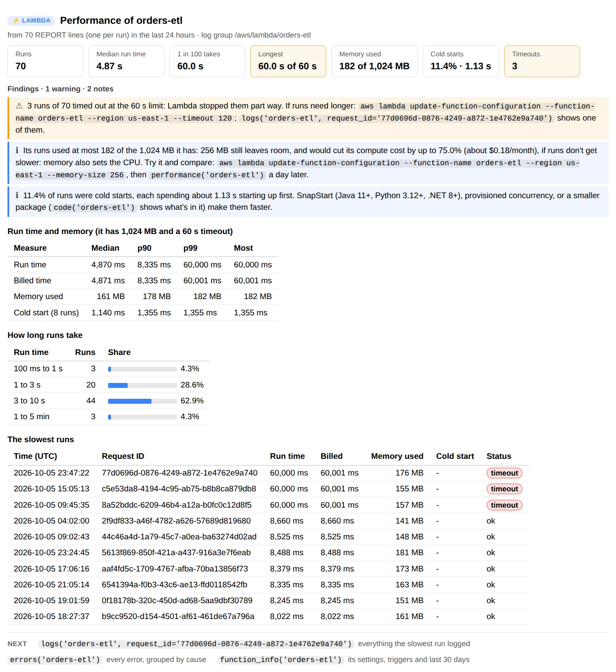Click the --timeout 120 command line in the warning
Viewport: 616px width, 672px height.
point(305,112)
